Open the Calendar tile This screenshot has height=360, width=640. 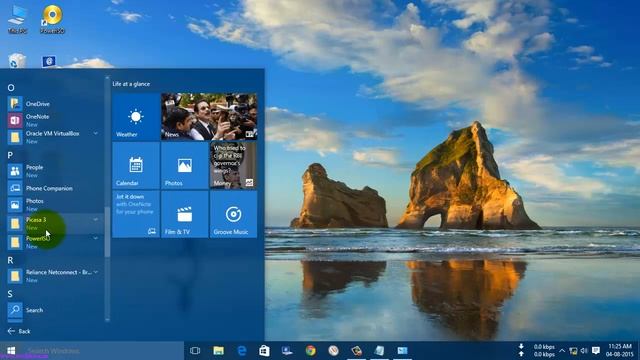(136, 165)
